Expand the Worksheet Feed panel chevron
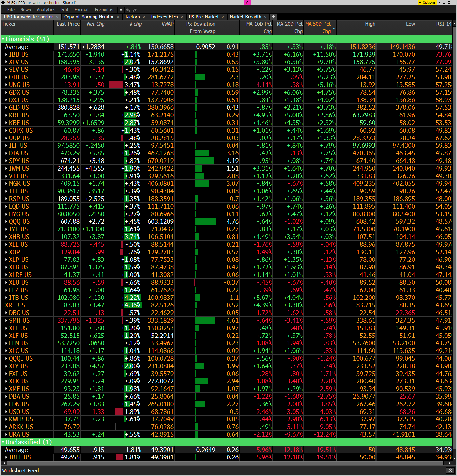This screenshot has height=476, width=457. click(450, 470)
